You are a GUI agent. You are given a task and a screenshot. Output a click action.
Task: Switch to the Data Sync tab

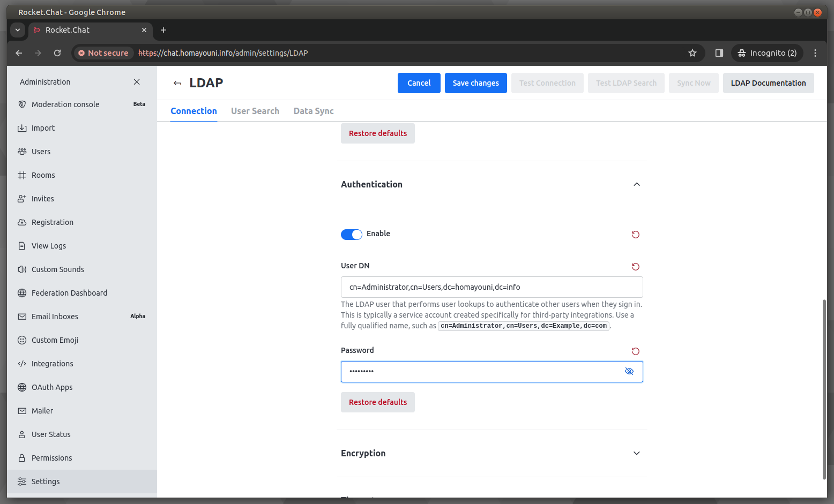point(314,111)
